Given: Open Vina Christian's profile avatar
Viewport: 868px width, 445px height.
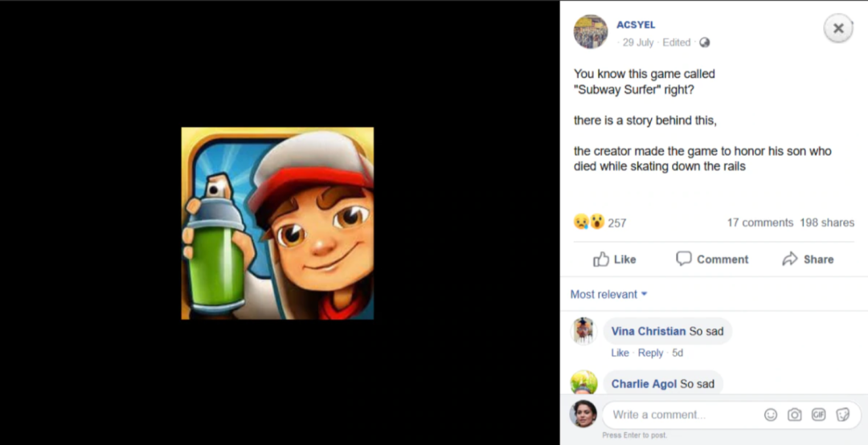Looking at the screenshot, I should (583, 331).
